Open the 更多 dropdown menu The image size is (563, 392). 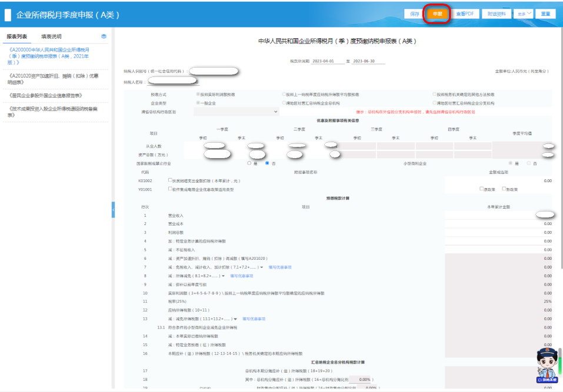(x=523, y=14)
